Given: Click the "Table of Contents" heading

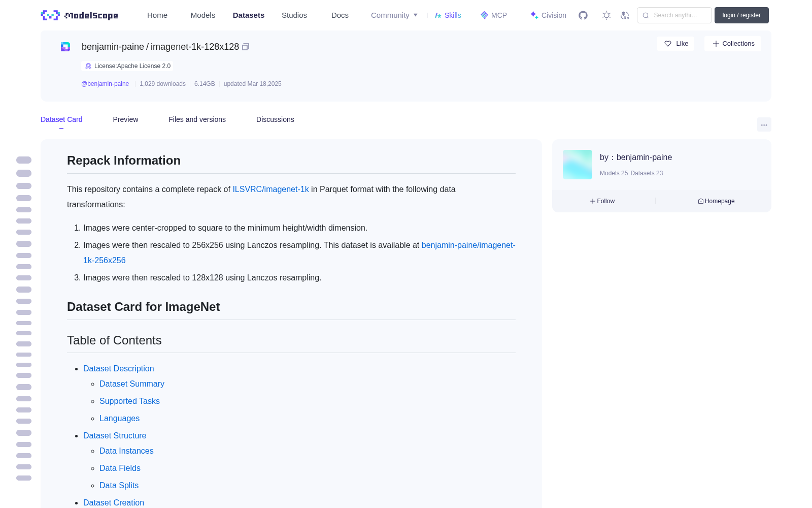Looking at the screenshot, I should click(114, 340).
